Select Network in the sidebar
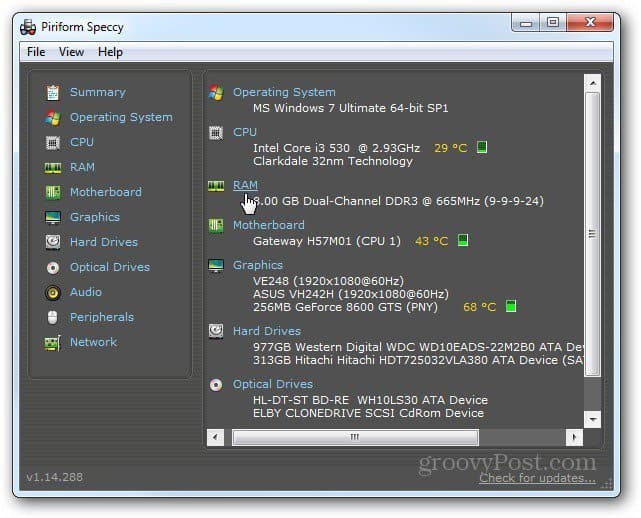This screenshot has height=518, width=641. tap(93, 342)
